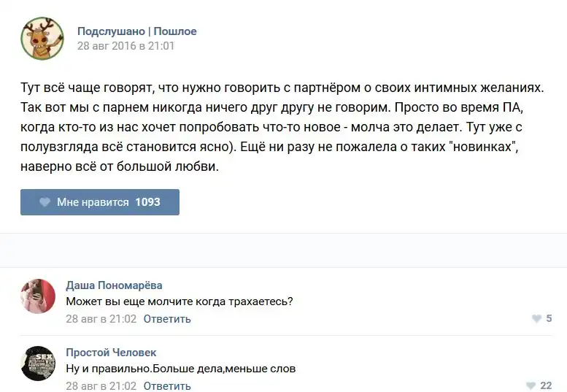The width and height of the screenshot is (567, 392).
Task: Click the 1093 likes counter on the post
Action: (147, 202)
